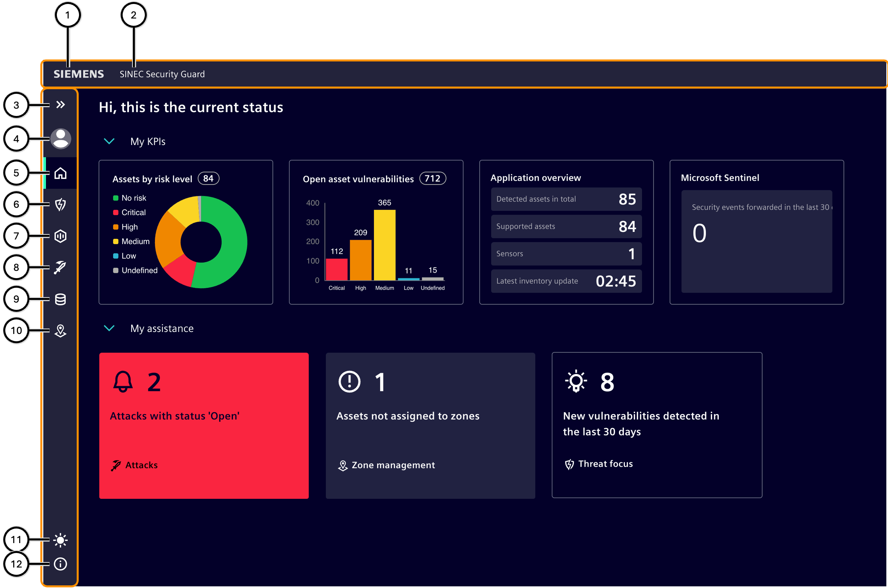Click the Critical bar showing 112

(337, 270)
